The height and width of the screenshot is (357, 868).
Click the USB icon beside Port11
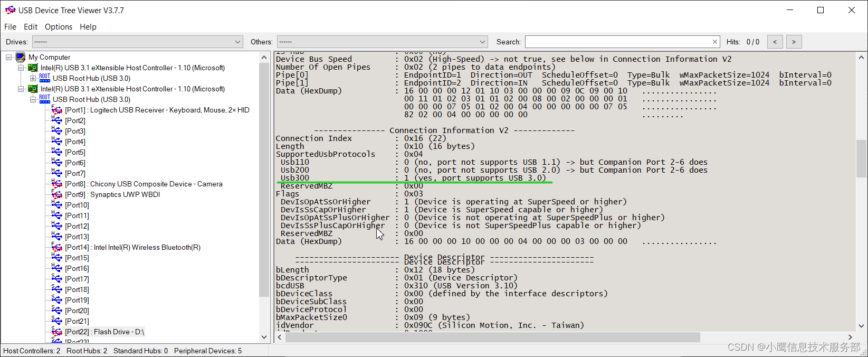tap(57, 215)
